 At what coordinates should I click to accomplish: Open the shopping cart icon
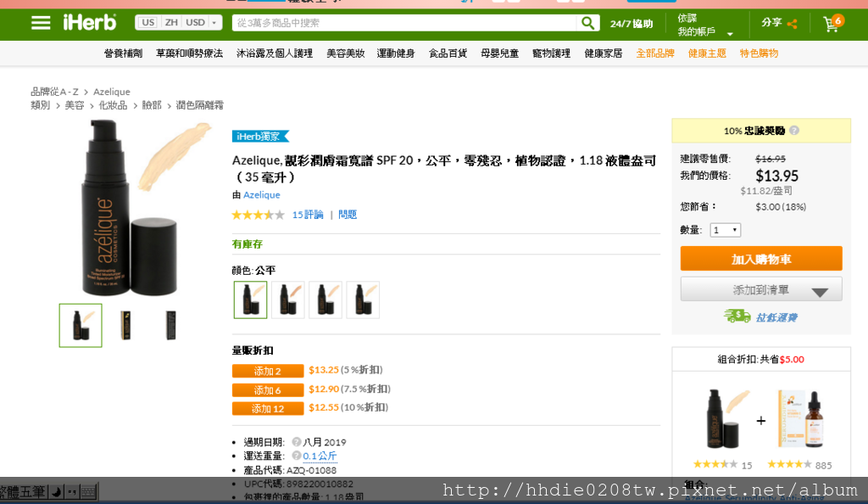832,23
